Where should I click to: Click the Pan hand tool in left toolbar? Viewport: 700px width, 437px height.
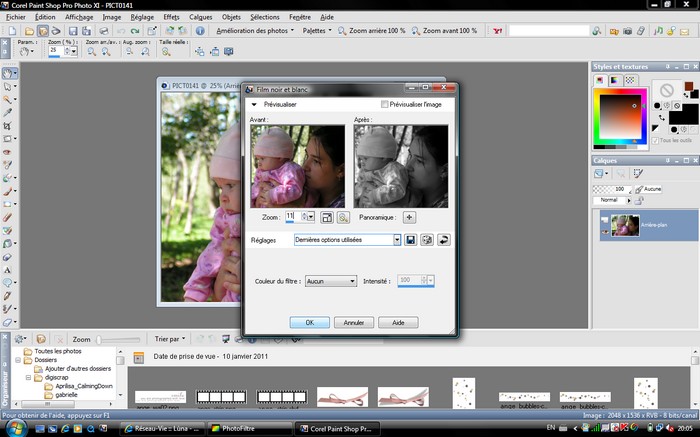pyautogui.click(x=8, y=73)
